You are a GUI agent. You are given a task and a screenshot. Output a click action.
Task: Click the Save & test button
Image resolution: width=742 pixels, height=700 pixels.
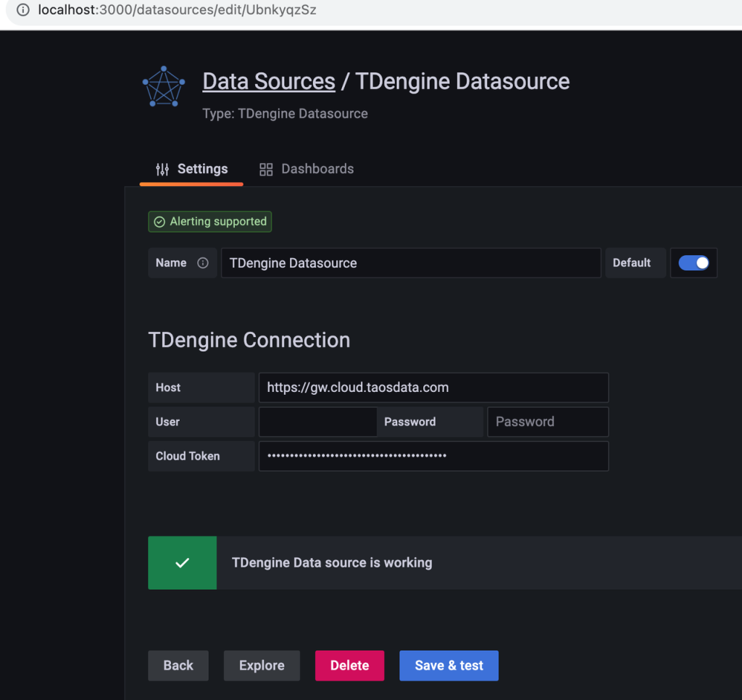point(449,665)
